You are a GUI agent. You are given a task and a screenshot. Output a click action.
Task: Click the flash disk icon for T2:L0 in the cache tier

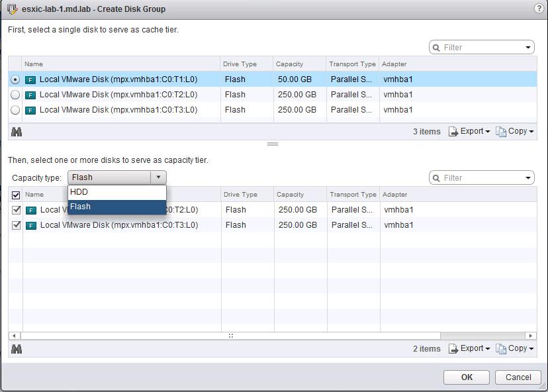30,95
